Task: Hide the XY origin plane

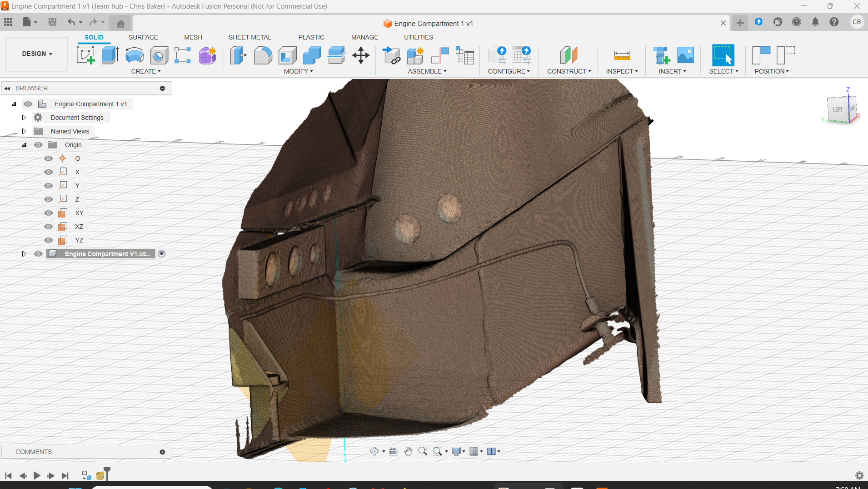Action: (48, 213)
